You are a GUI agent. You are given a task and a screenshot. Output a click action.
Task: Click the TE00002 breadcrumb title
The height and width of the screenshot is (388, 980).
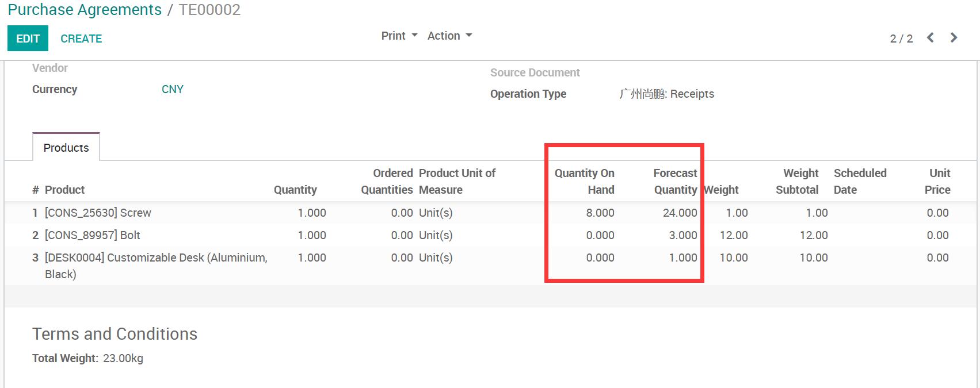[209, 10]
